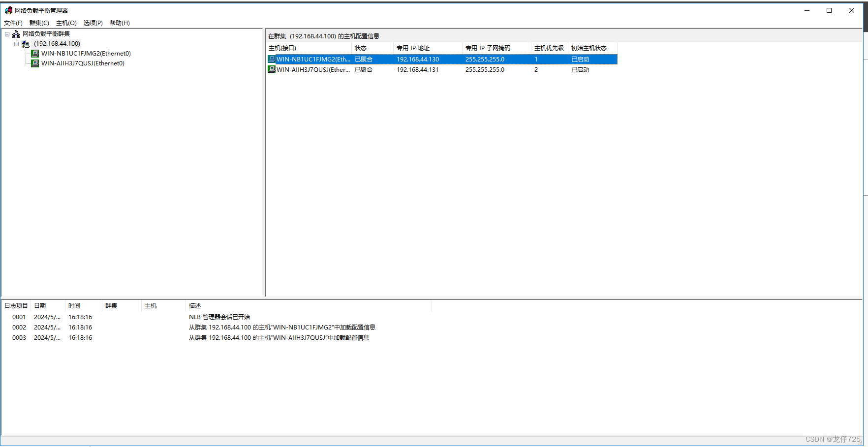Minimize the NLB Manager window
Viewport: 868px width, 447px height.
(x=807, y=10)
